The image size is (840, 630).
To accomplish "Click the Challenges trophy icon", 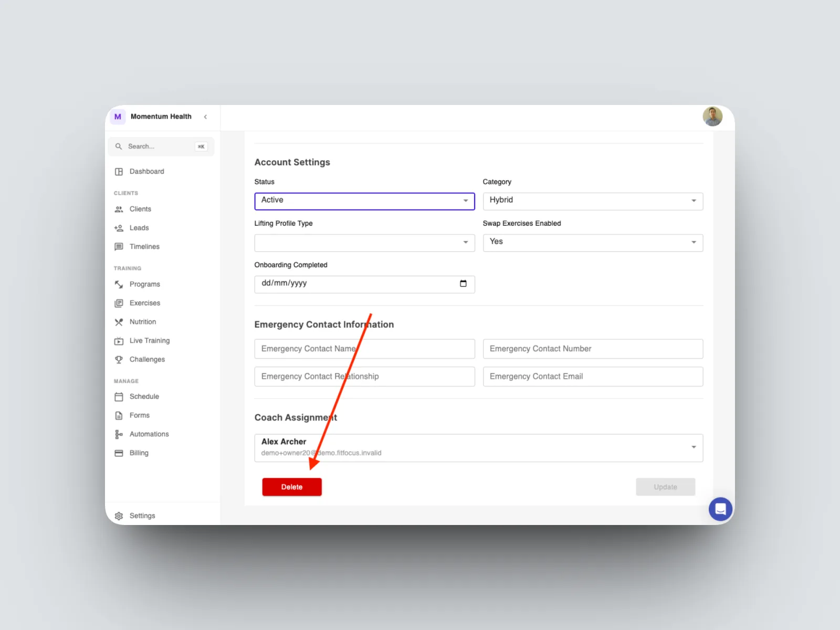I will pos(119,360).
